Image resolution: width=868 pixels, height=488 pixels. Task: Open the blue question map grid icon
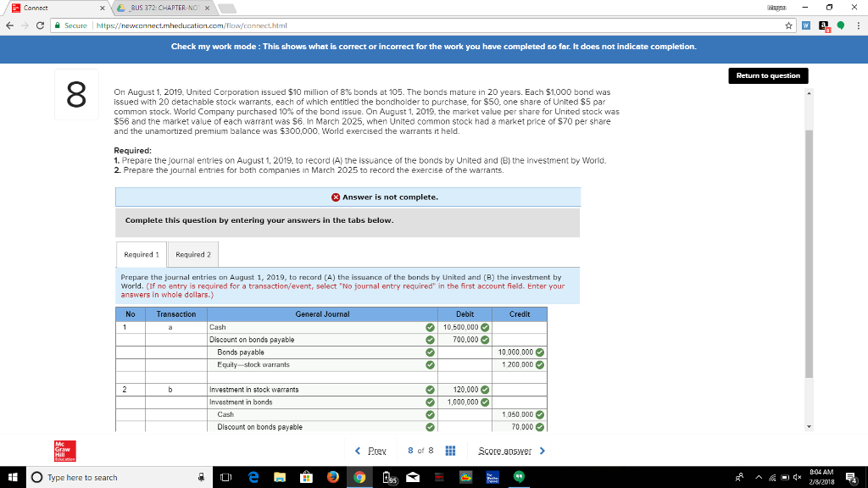450,452
